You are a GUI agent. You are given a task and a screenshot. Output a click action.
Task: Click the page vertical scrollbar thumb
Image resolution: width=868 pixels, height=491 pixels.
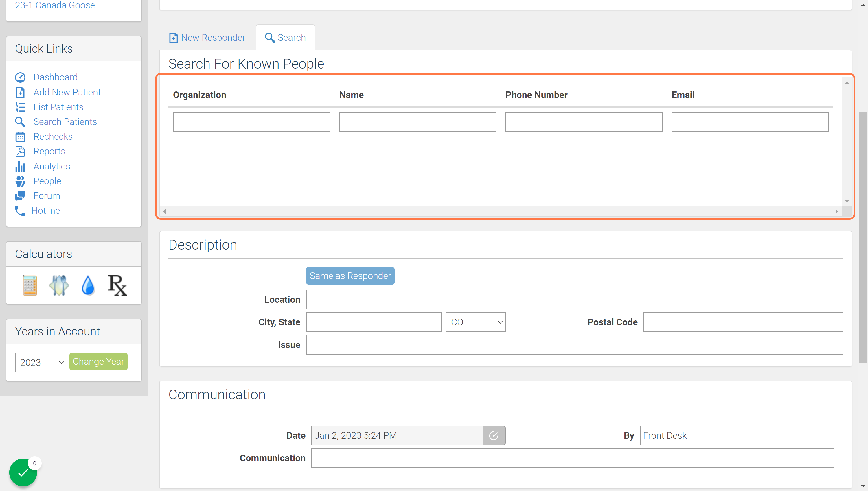click(863, 238)
